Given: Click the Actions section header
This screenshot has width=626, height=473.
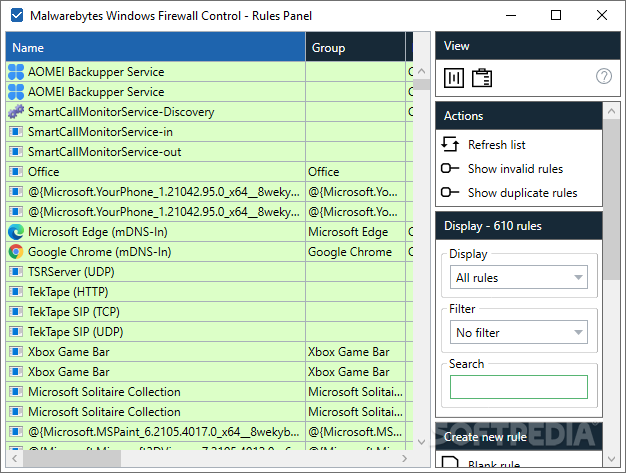Looking at the screenshot, I should (x=519, y=116).
